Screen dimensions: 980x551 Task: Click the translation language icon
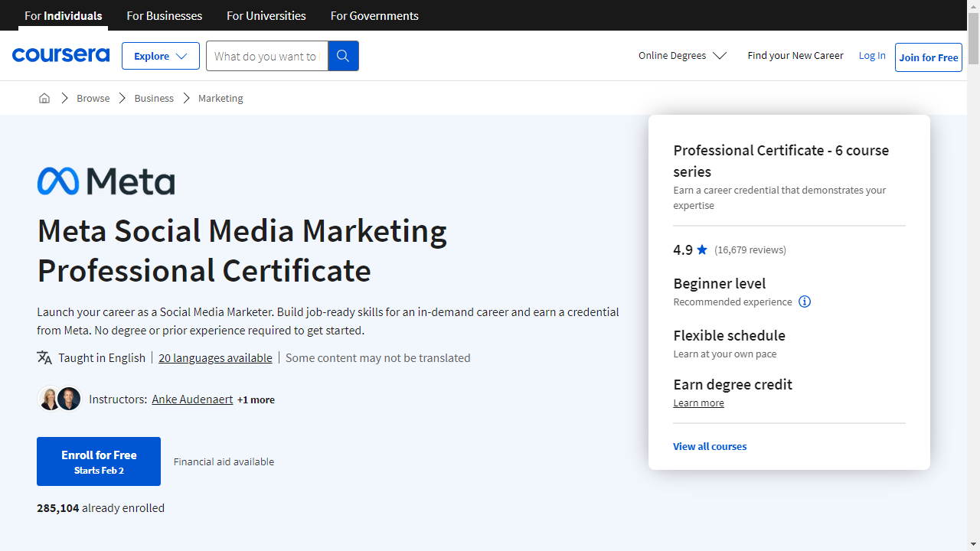tap(44, 357)
